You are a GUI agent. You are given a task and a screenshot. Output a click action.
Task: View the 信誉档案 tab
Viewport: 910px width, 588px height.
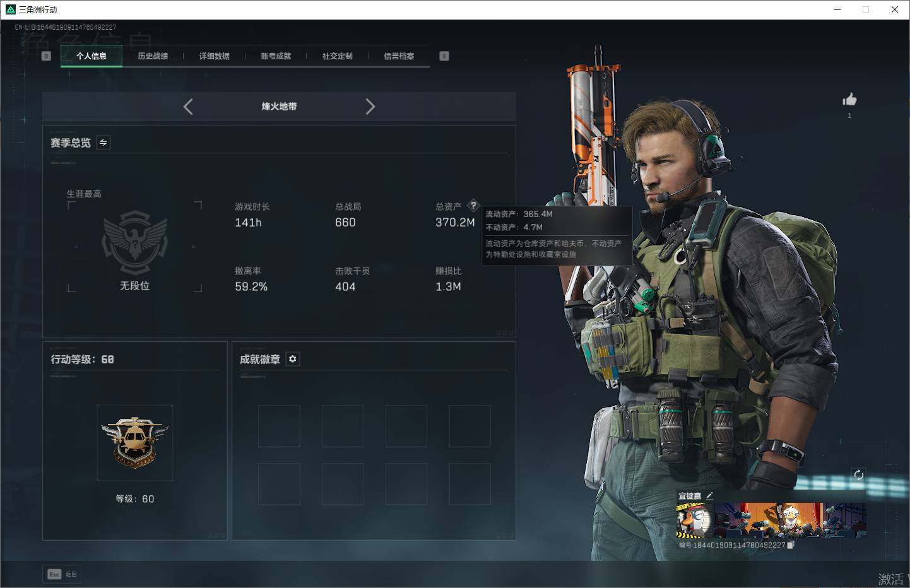coord(399,56)
